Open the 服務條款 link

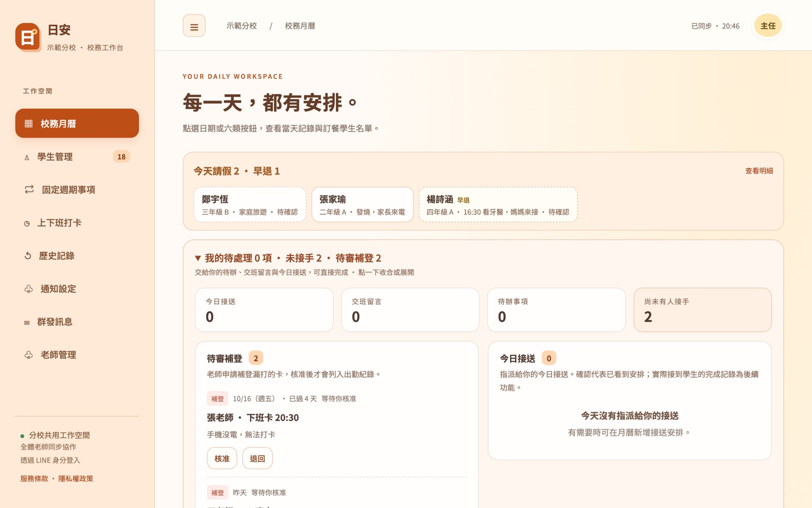(x=34, y=479)
